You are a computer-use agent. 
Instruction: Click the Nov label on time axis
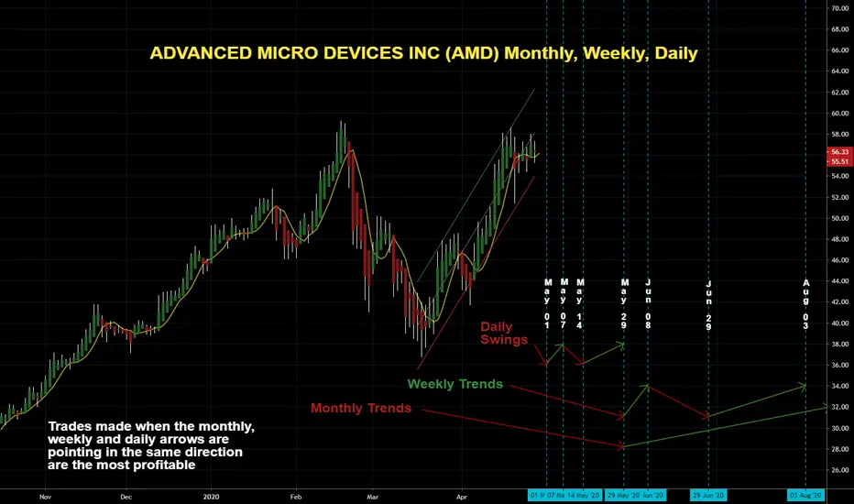[x=45, y=497]
